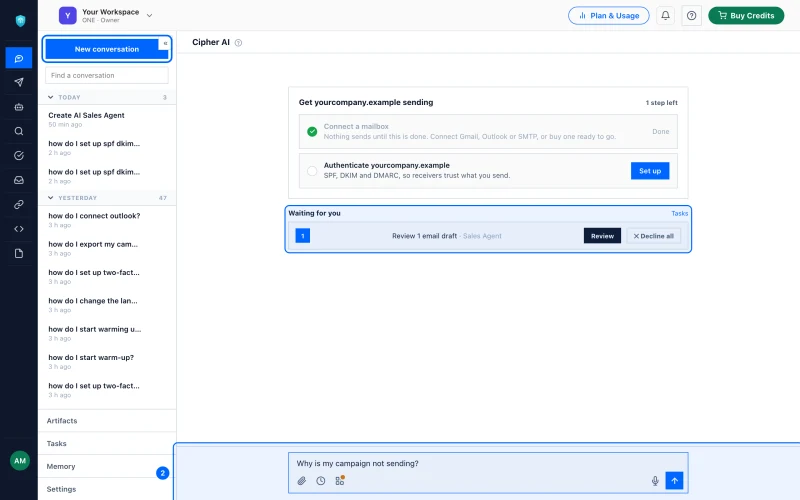Open the code brackets sidebar icon

pos(19,229)
